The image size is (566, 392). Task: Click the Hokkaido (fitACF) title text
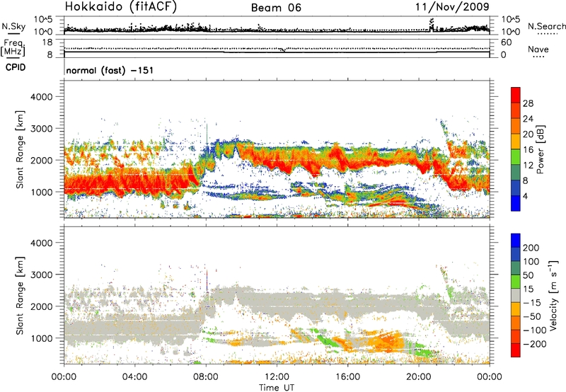[x=121, y=7]
